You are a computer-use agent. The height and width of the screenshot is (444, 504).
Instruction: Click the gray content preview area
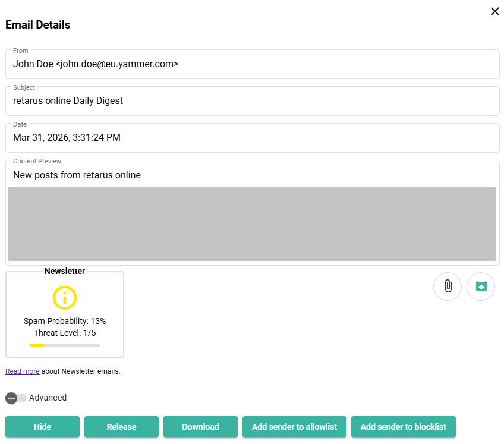coord(251,223)
